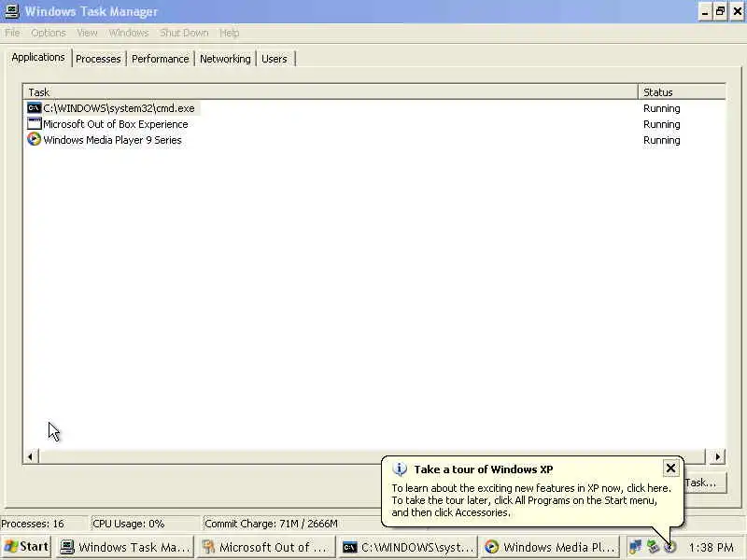Select Microsoft Out of Box Experience task
This screenshot has height=560, width=747.
coord(115,124)
